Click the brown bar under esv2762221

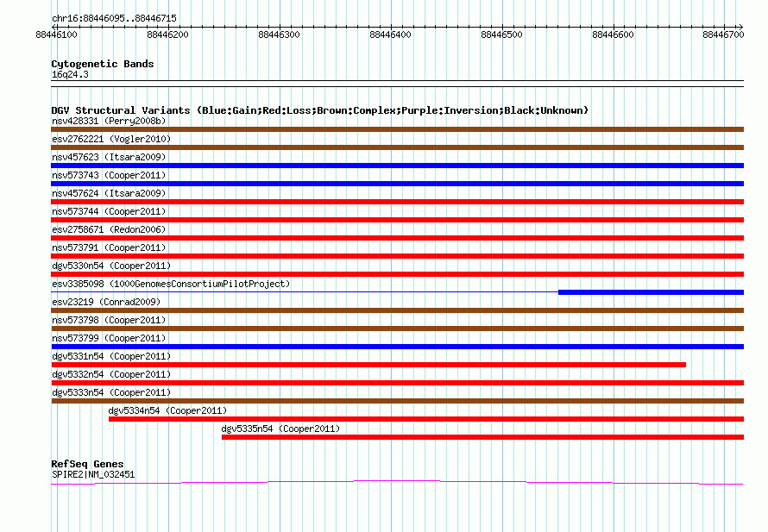tap(397, 147)
